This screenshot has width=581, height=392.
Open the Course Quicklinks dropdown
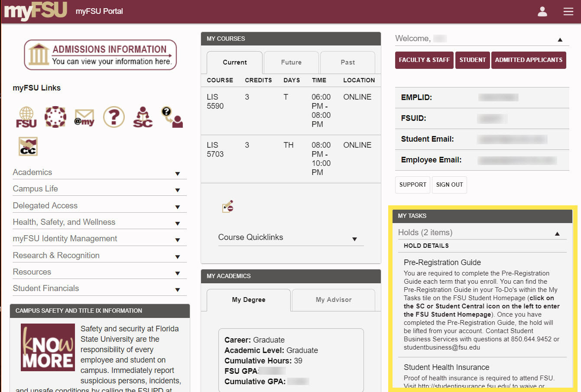coord(354,239)
